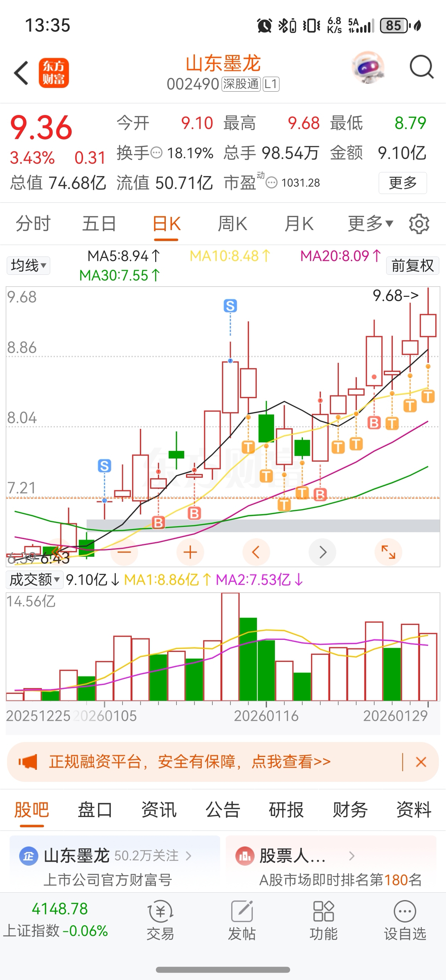Viewport: 446px width, 980px height.
Task: Expand chart to fullscreen
Action: tap(388, 552)
